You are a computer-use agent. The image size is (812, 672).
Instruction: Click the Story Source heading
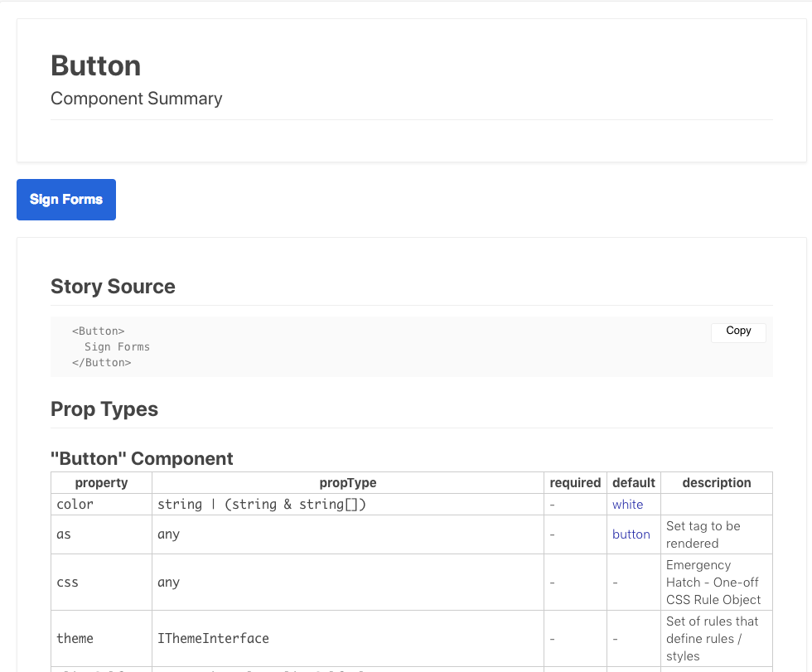(x=113, y=287)
